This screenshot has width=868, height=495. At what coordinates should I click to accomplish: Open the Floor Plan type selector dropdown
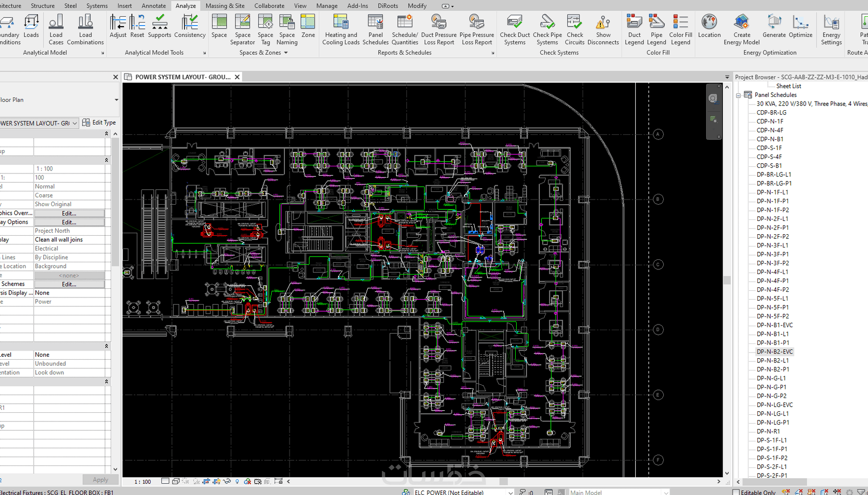116,100
